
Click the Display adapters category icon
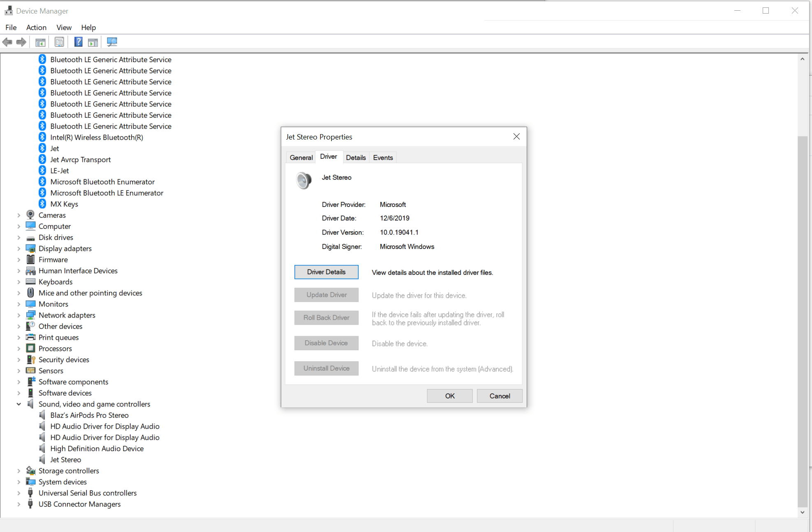(x=30, y=248)
